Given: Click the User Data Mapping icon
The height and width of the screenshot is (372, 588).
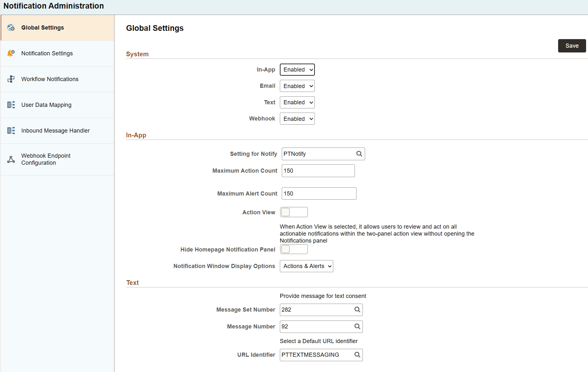Looking at the screenshot, I should coord(11,105).
